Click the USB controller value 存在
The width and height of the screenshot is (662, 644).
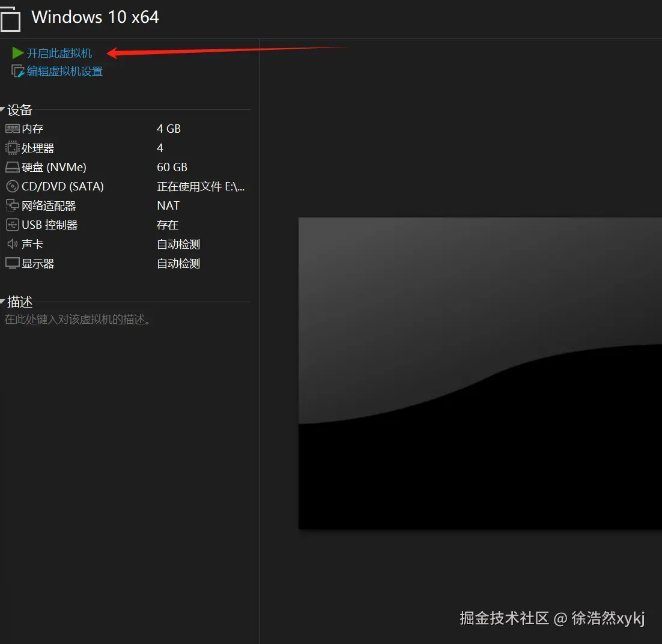[168, 225]
